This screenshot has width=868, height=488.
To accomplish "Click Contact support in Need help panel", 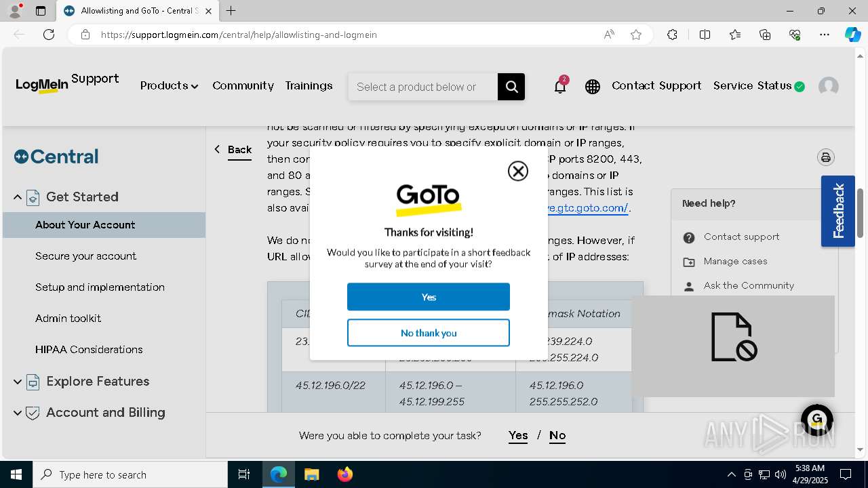I will (741, 237).
